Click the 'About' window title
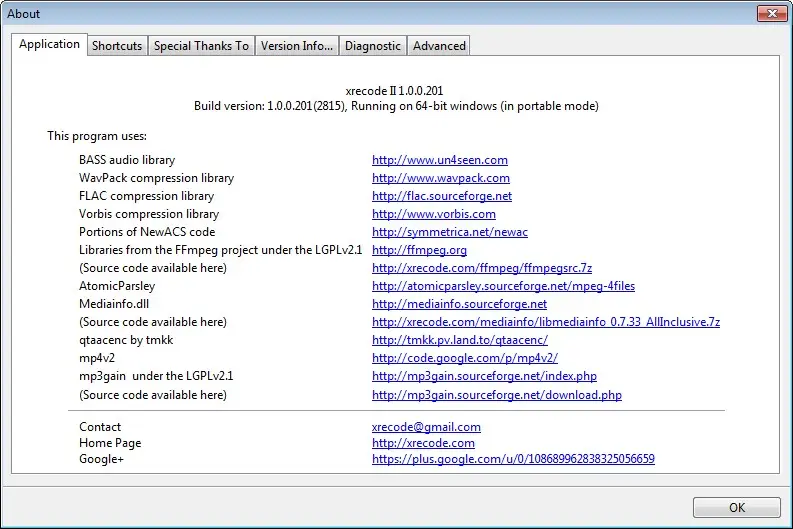793x529 pixels. pyautogui.click(x=23, y=14)
